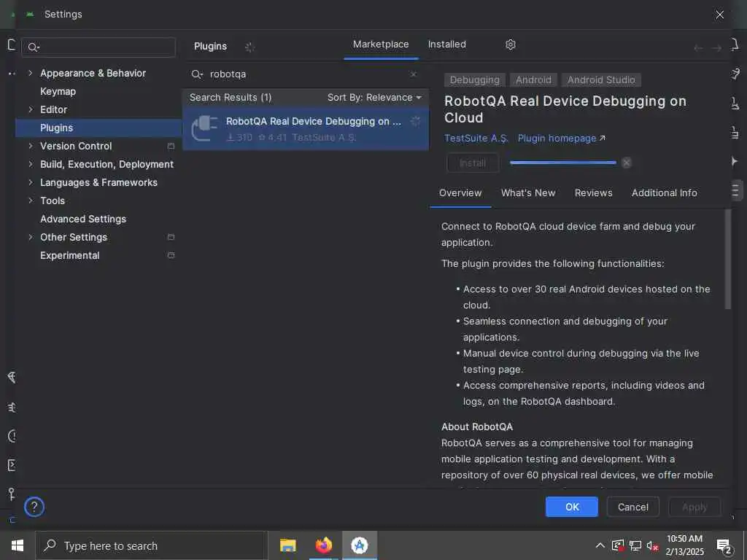Click the settings search magnifier icon

point(33,47)
